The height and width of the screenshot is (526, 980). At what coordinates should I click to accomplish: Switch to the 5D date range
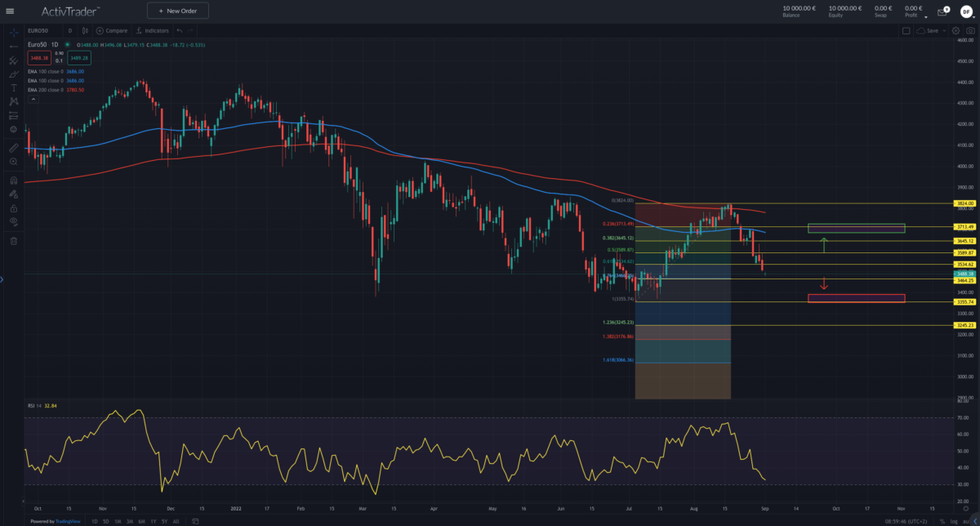click(105, 520)
